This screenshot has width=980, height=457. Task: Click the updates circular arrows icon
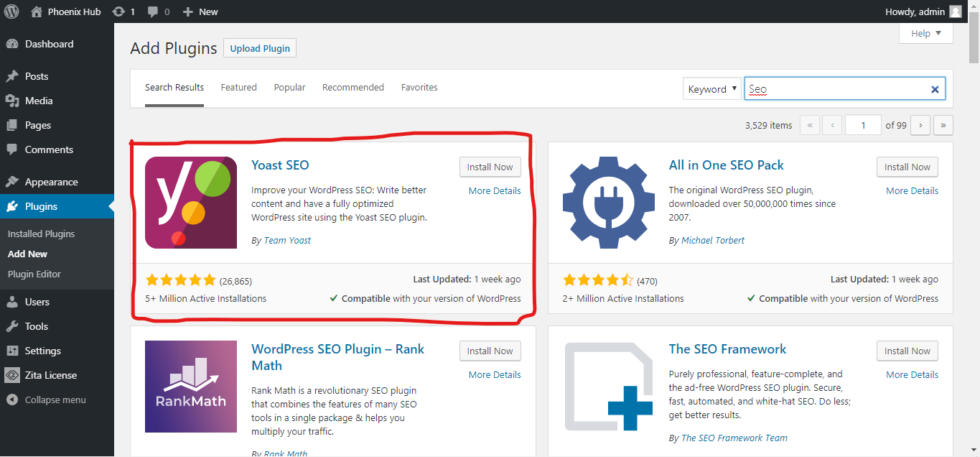119,11
